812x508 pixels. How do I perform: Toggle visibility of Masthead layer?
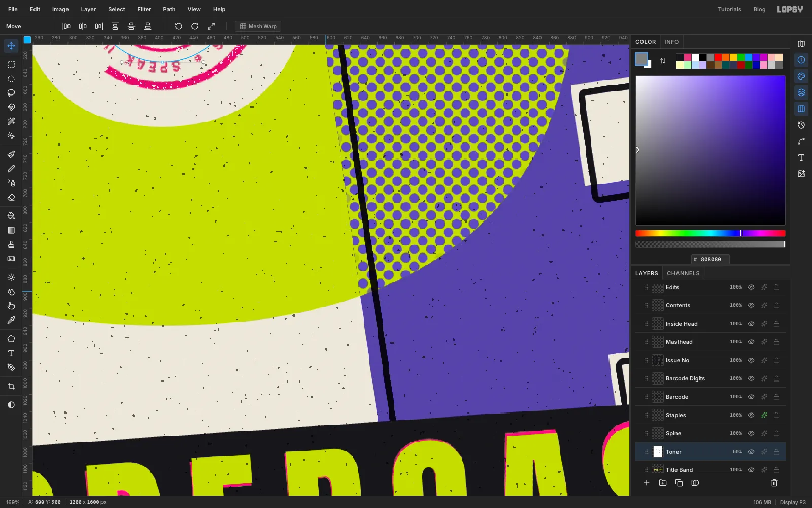coord(751,342)
